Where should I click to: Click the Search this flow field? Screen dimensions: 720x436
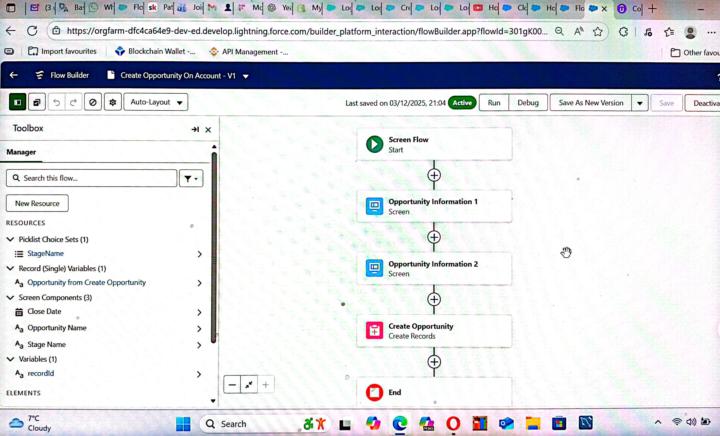click(x=91, y=178)
